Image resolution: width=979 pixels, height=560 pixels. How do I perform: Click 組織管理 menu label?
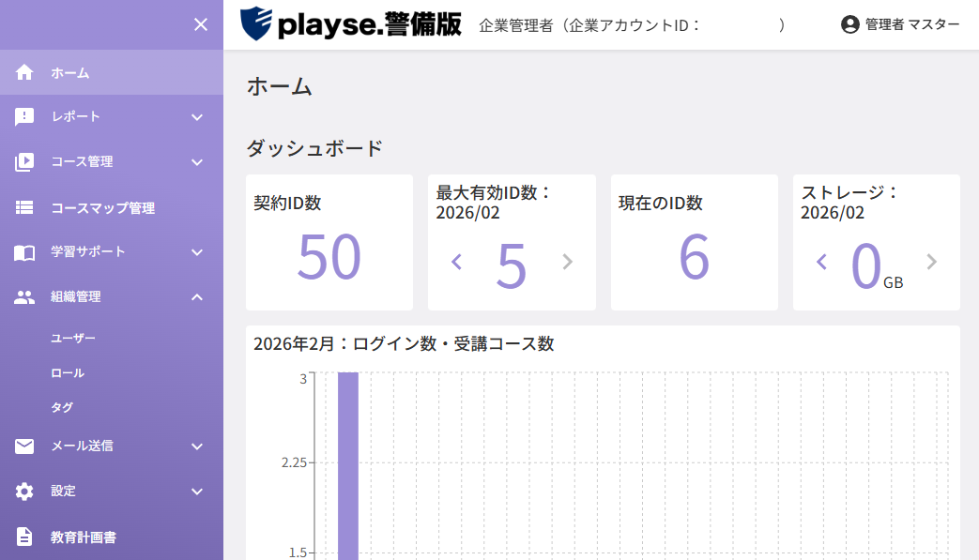(x=75, y=296)
